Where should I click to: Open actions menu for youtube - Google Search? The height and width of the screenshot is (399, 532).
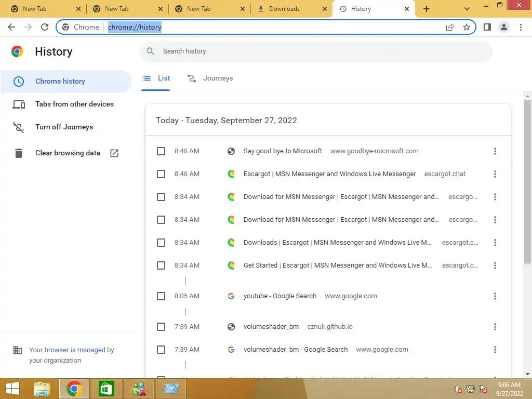point(495,296)
